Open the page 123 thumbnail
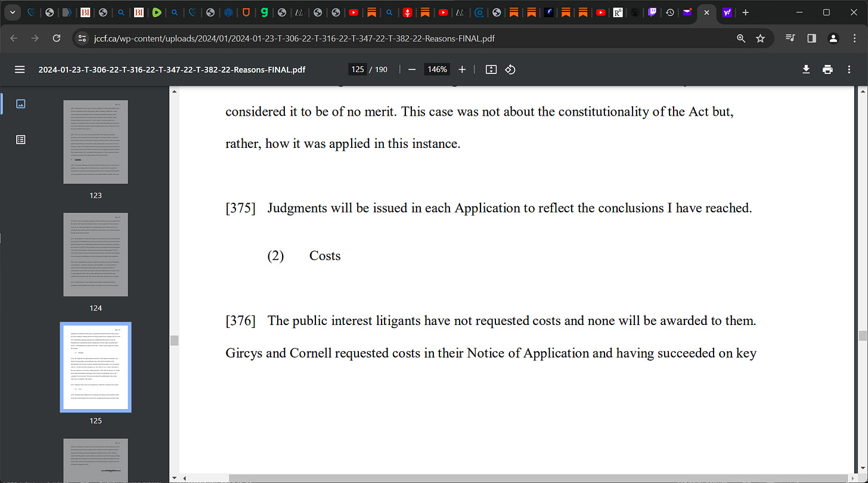This screenshot has width=868, height=483. click(x=95, y=141)
